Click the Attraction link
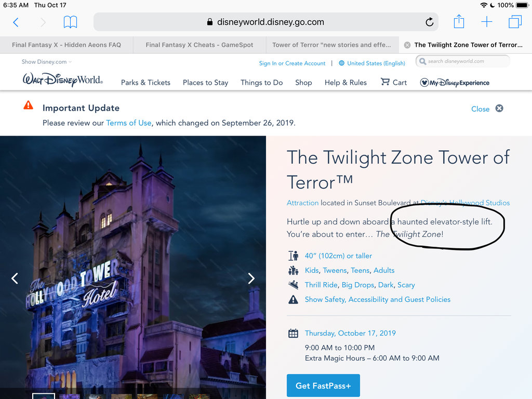This screenshot has width=532, height=399. click(302, 203)
